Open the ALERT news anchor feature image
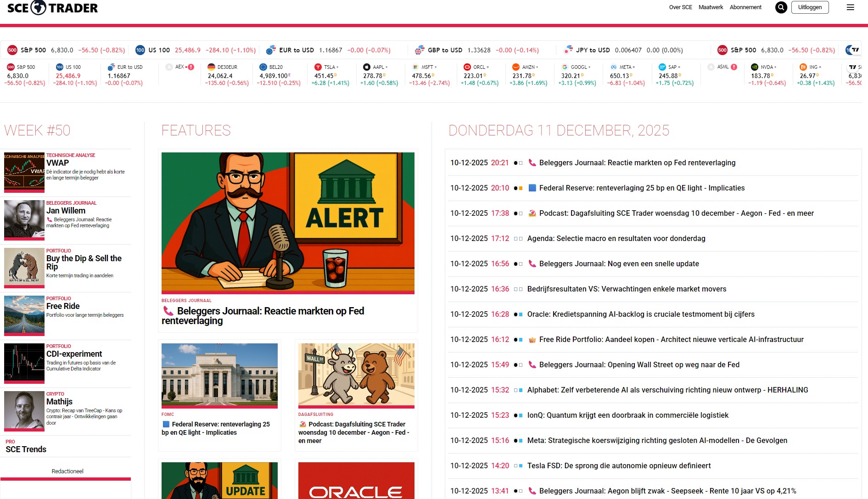868x499 pixels. tap(288, 223)
